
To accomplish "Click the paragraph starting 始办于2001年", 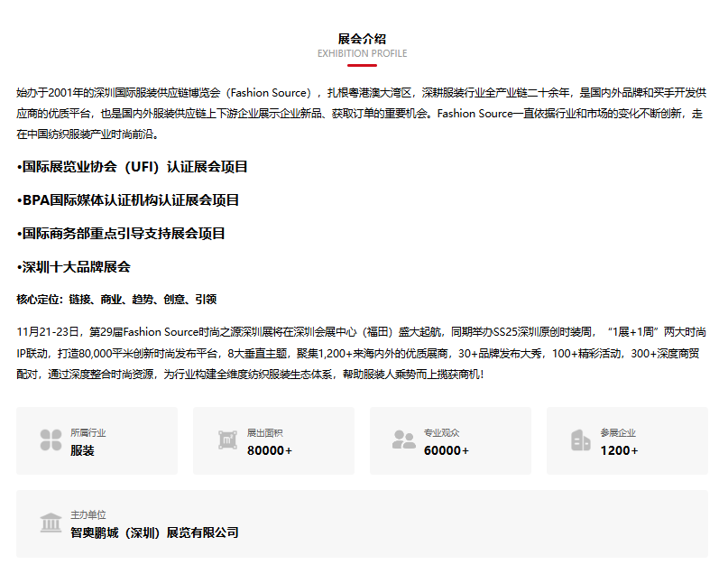I will [362, 114].
